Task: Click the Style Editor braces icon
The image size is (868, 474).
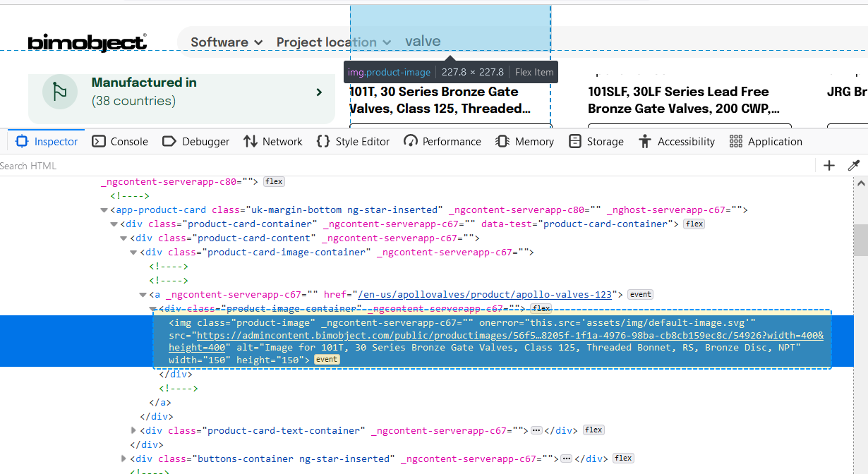Action: coord(323,142)
